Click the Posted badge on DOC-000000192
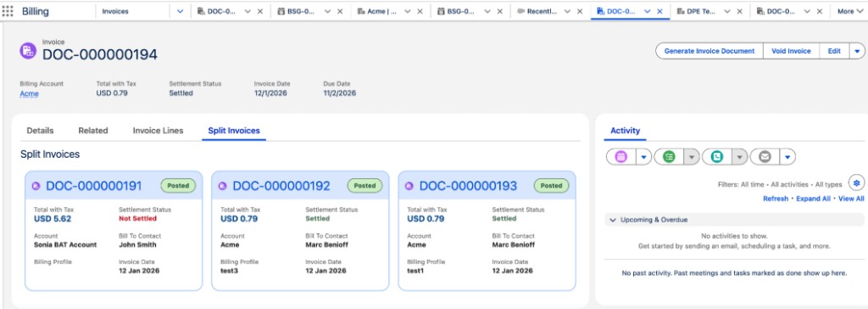This screenshot has width=868, height=309. coord(364,186)
